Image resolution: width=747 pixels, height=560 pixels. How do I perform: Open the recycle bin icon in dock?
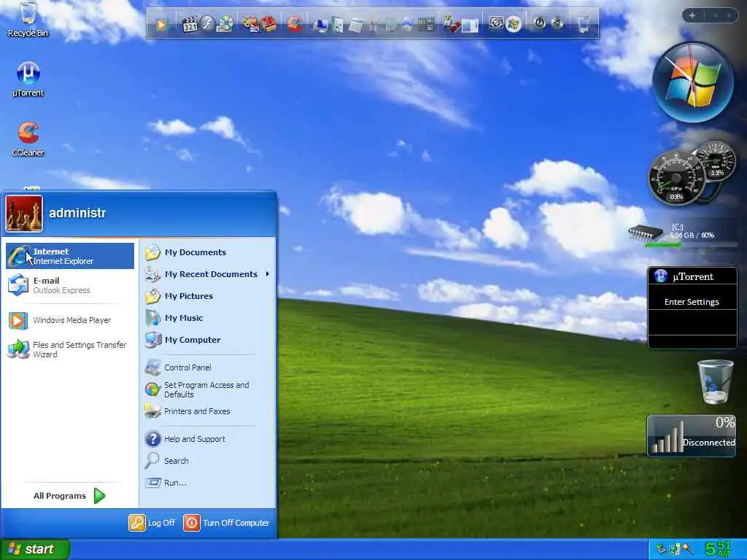(584, 24)
